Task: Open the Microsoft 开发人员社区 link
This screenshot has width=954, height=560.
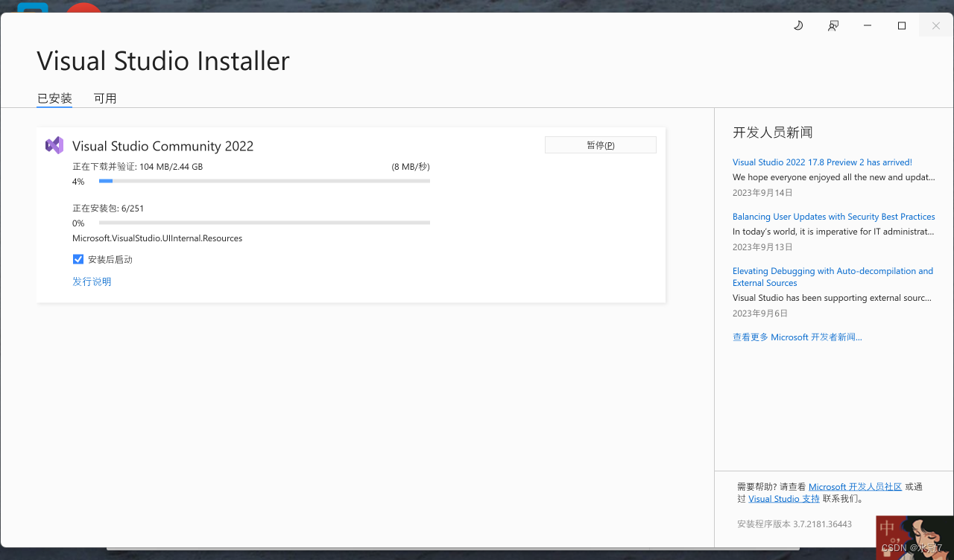Action: click(855, 486)
